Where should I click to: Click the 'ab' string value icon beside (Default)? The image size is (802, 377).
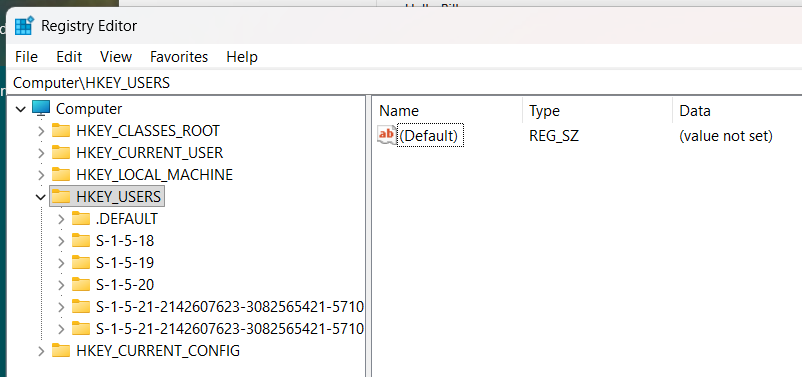click(387, 136)
